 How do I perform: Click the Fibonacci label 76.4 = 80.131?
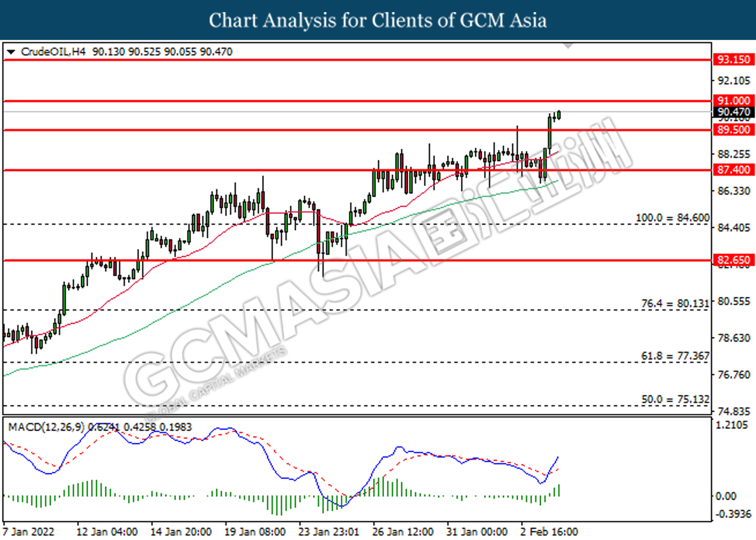[x=675, y=304]
